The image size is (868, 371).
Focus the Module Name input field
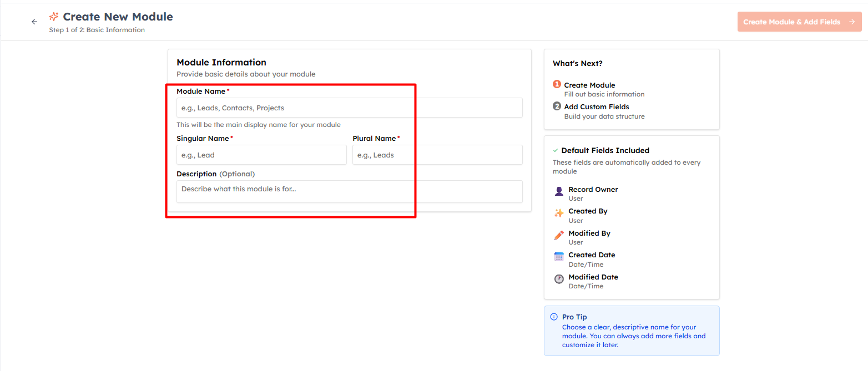(350, 108)
